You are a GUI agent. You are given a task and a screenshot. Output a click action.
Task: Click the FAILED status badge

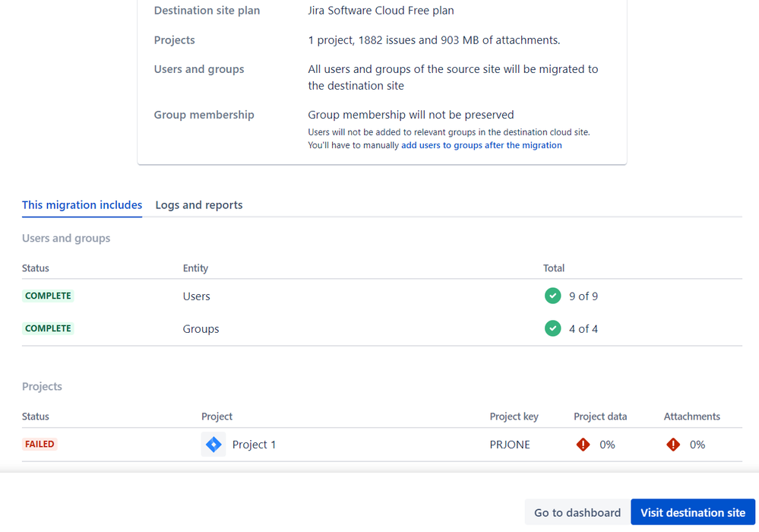[x=40, y=444]
